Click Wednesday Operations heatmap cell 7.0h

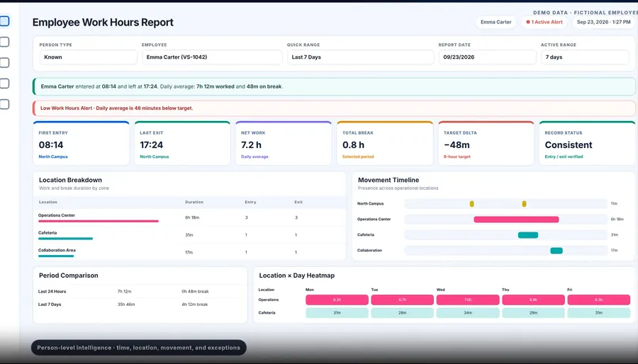tap(468, 300)
